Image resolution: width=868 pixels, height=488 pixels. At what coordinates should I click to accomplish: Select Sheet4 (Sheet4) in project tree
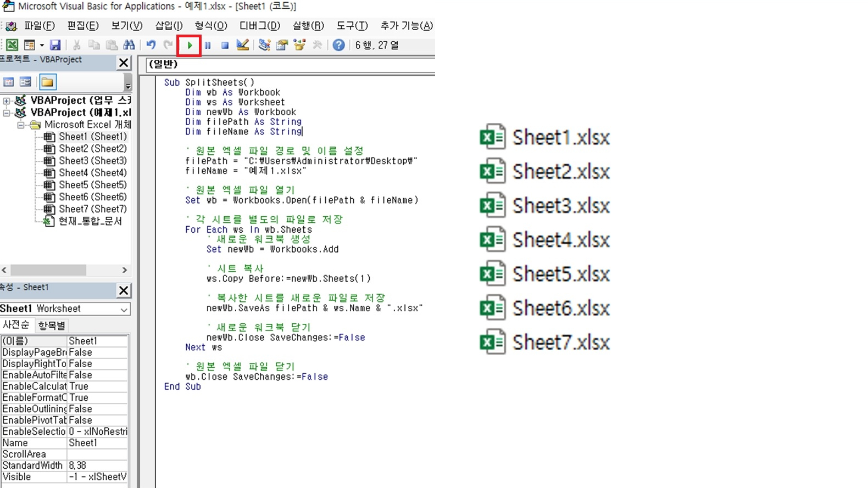point(92,173)
